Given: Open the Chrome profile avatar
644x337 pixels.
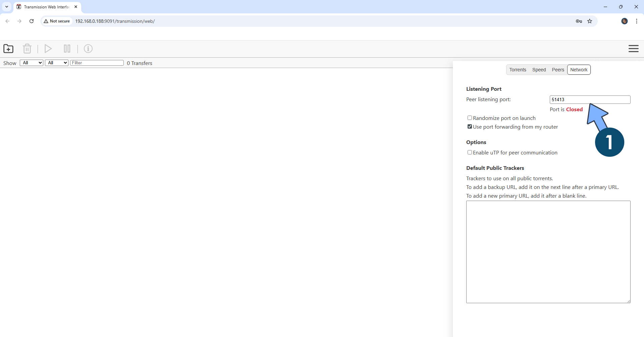Looking at the screenshot, I should [624, 21].
